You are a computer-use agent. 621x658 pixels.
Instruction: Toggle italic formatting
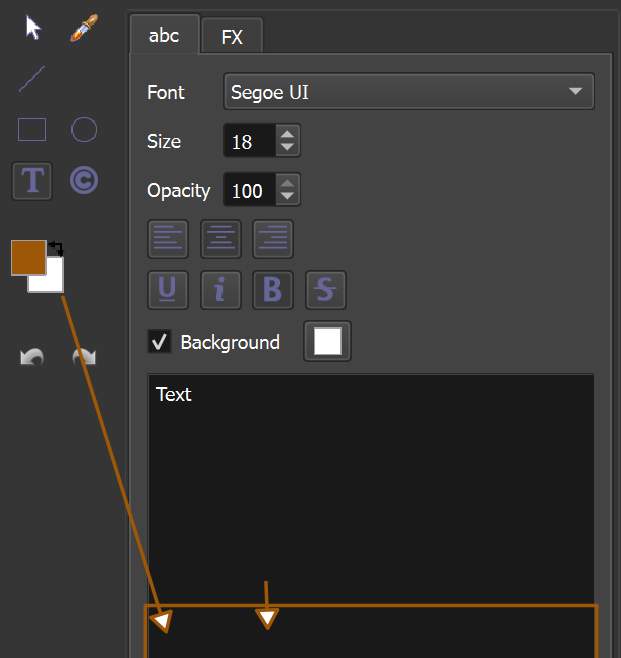coord(221,290)
